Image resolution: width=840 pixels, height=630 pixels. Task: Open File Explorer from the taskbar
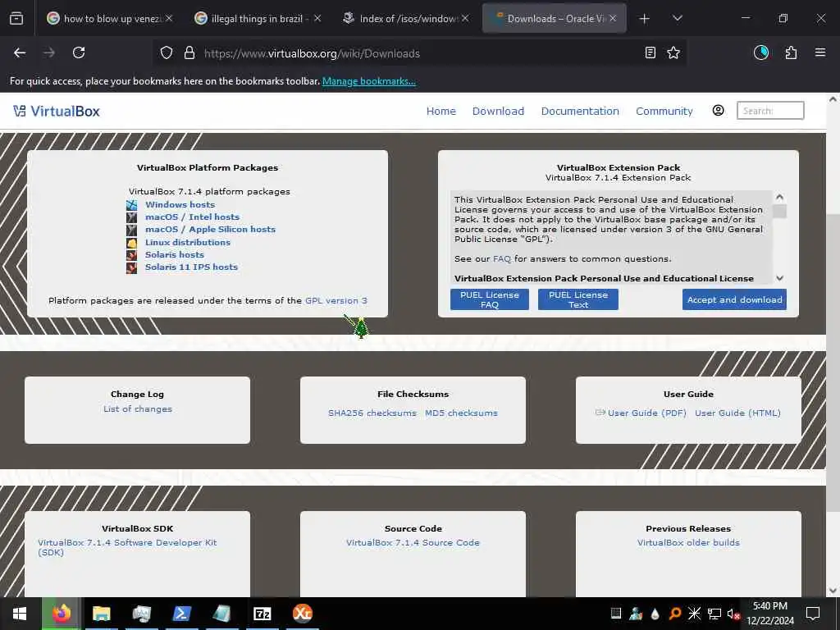coord(101,614)
